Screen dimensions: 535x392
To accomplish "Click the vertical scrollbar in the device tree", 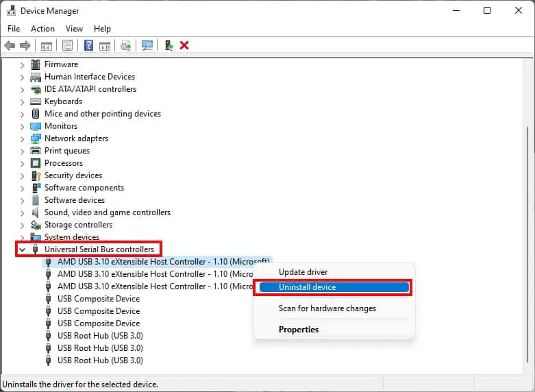I will click(527, 244).
